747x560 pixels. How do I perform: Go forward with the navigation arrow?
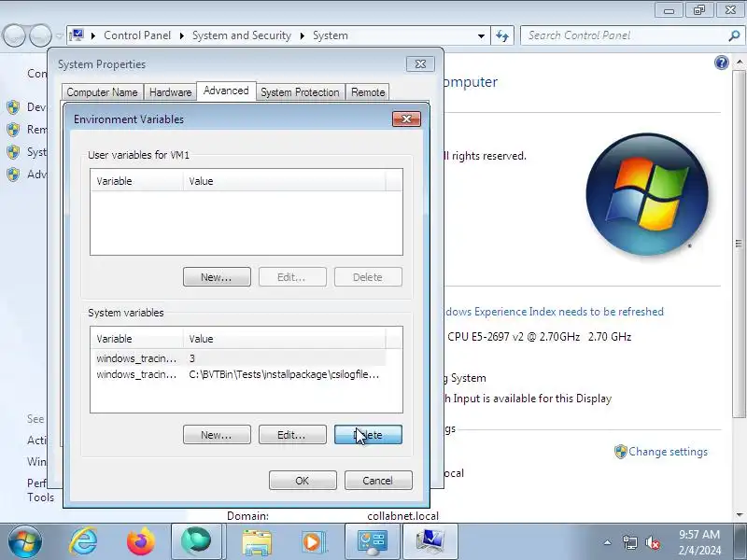point(40,35)
